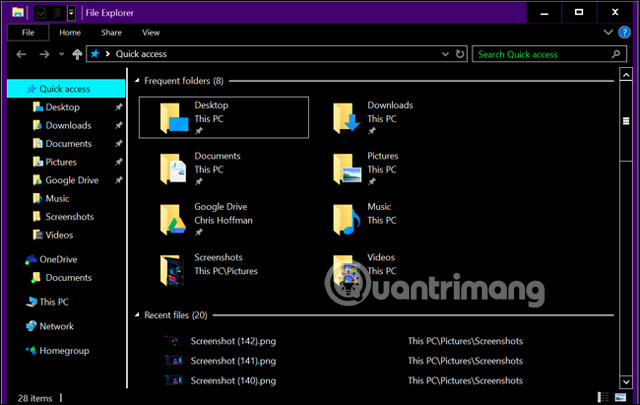Select Screenshot (140).png file name
The image size is (640, 405).
233,381
